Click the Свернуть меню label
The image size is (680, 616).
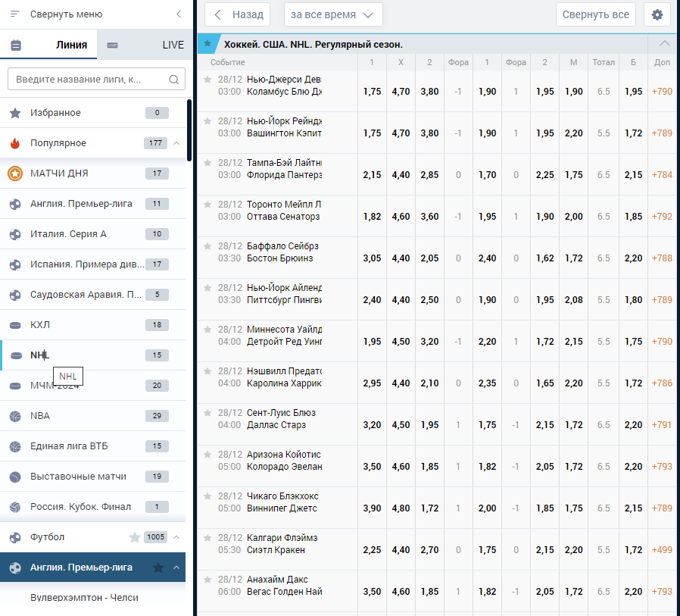coord(67,14)
